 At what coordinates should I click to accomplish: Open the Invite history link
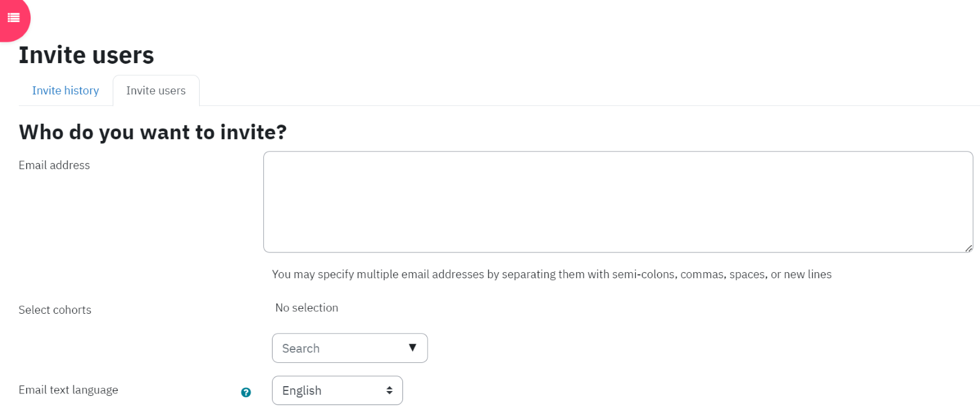pyautogui.click(x=66, y=91)
